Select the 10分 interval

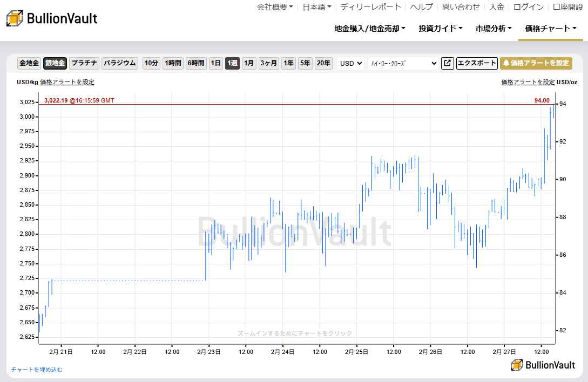click(x=151, y=63)
